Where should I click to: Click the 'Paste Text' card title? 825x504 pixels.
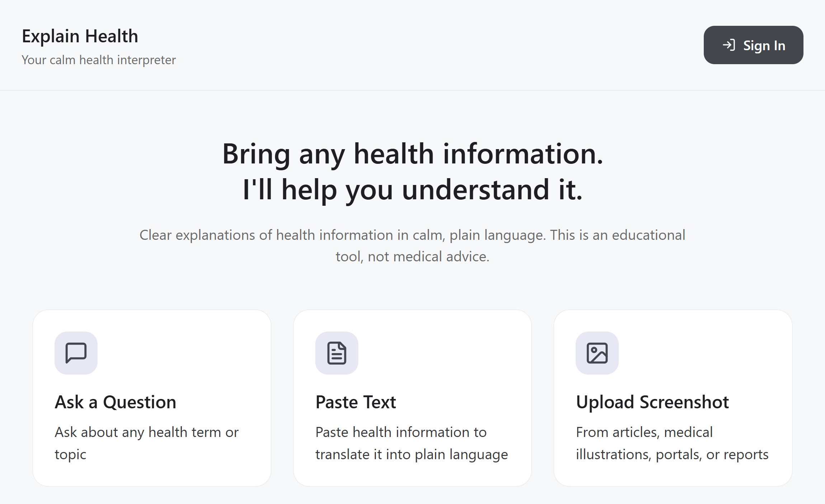(x=355, y=402)
